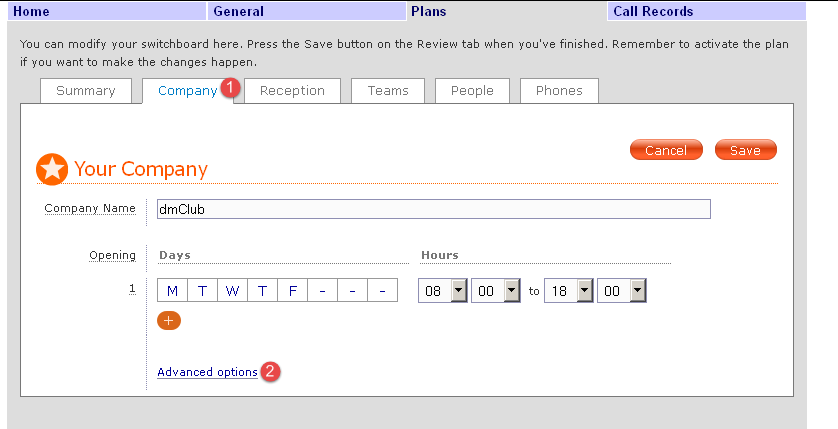Click the orange star Your Company icon
838x429 pixels.
click(52, 169)
